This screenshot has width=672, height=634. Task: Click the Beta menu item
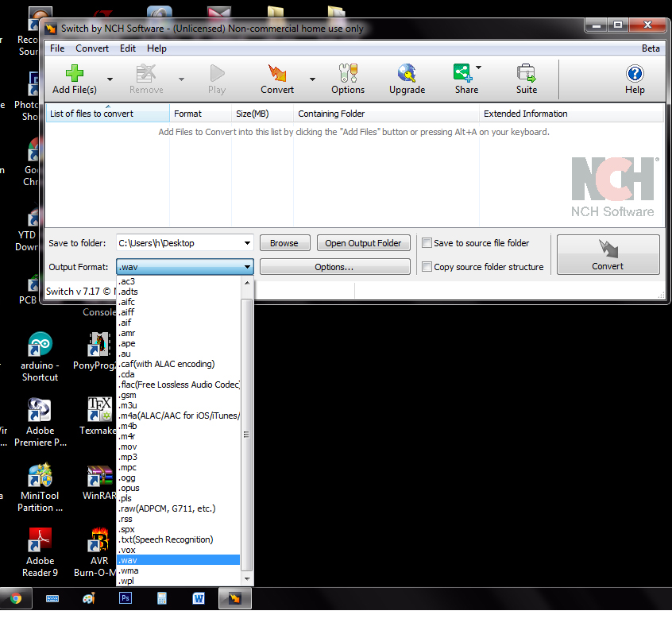coord(650,48)
